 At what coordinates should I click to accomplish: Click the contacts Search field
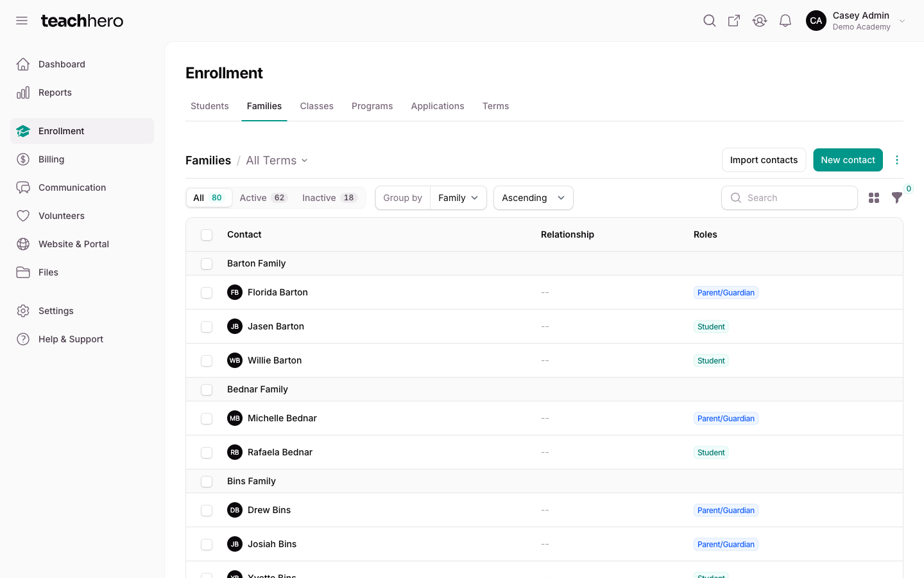(x=789, y=198)
